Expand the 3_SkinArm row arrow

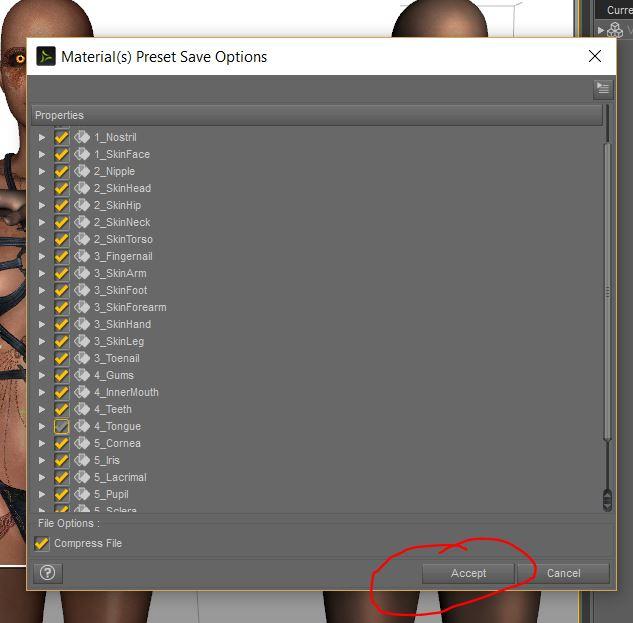42,273
